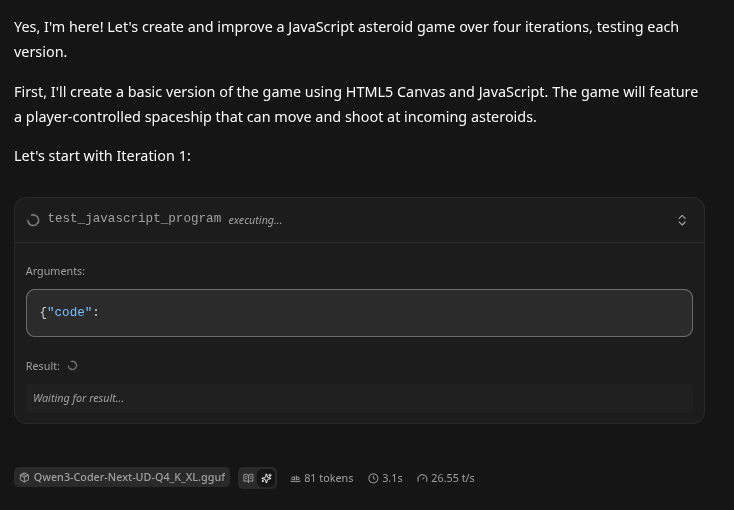Click the clock icon beside 3.1s
734x510 pixels.
pyautogui.click(x=373, y=478)
